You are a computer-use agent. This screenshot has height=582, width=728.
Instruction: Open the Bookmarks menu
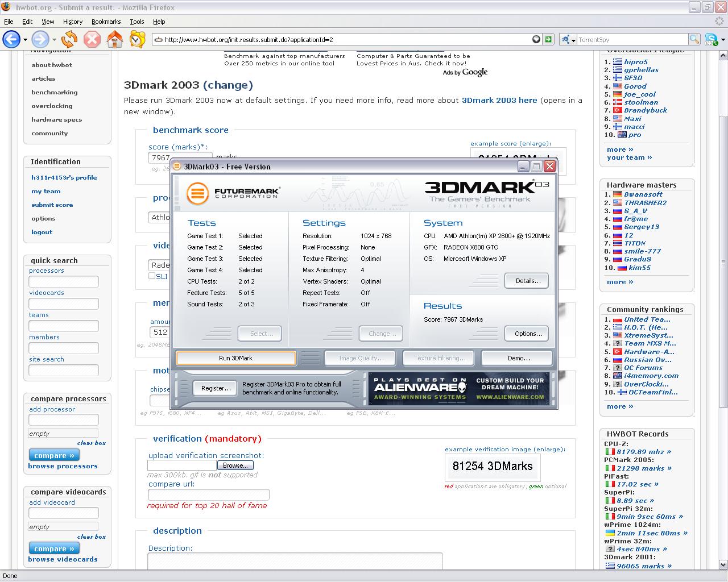click(x=106, y=22)
